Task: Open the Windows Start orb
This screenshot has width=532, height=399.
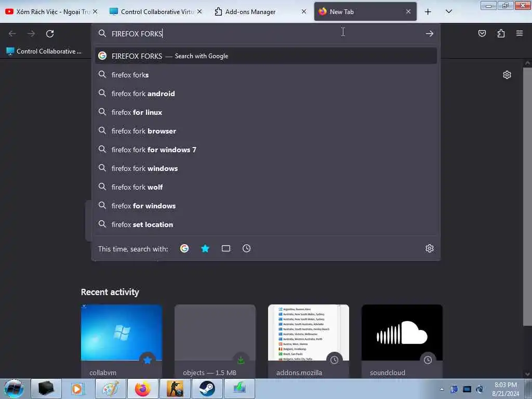Action: click(x=14, y=389)
